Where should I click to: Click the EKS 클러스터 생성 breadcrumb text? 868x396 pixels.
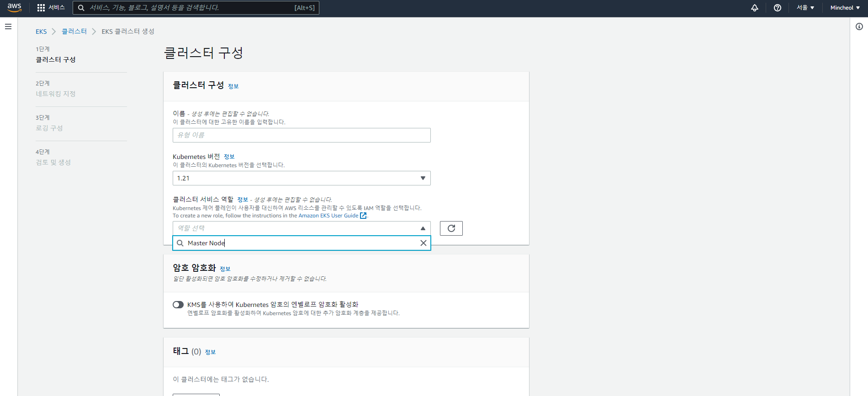point(128,32)
